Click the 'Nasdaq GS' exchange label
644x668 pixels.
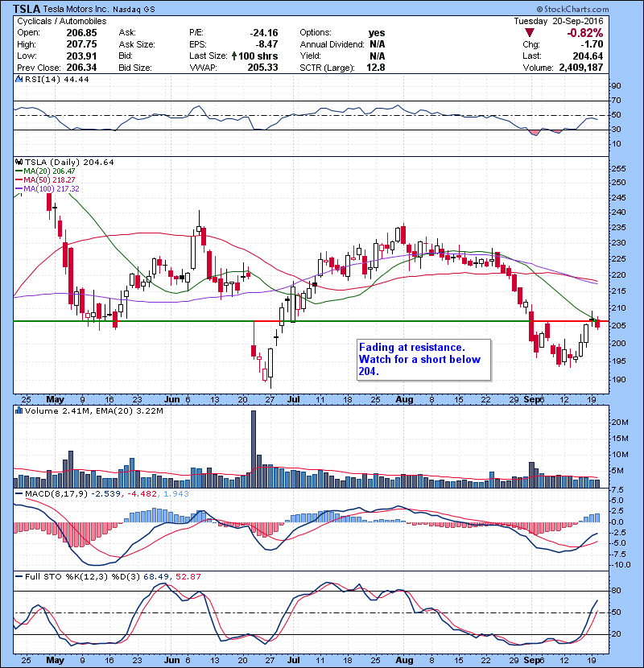tap(134, 10)
